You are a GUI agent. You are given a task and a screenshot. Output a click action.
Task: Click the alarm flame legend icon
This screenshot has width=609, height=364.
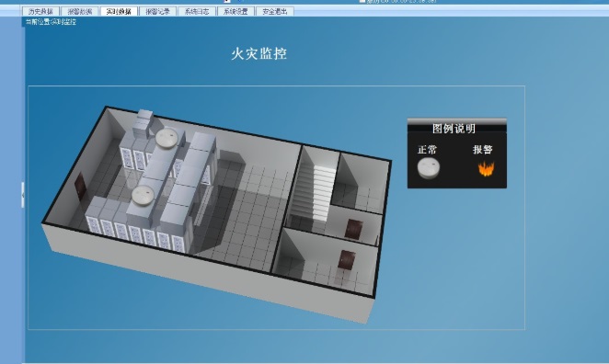pos(486,169)
